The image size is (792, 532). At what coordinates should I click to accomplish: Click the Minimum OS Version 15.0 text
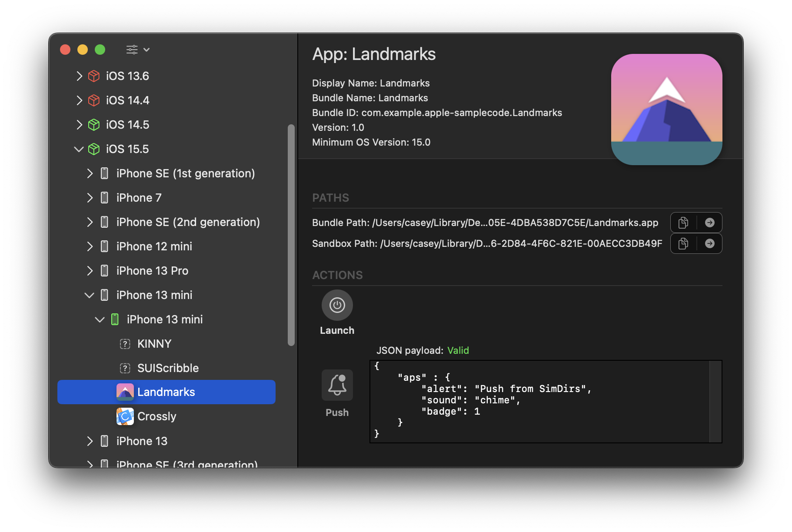click(371, 142)
